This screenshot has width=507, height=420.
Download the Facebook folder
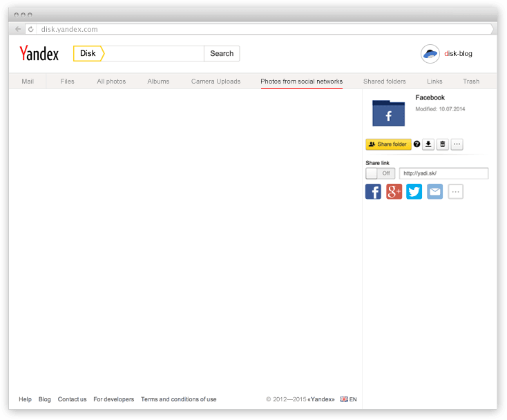pyautogui.click(x=428, y=144)
